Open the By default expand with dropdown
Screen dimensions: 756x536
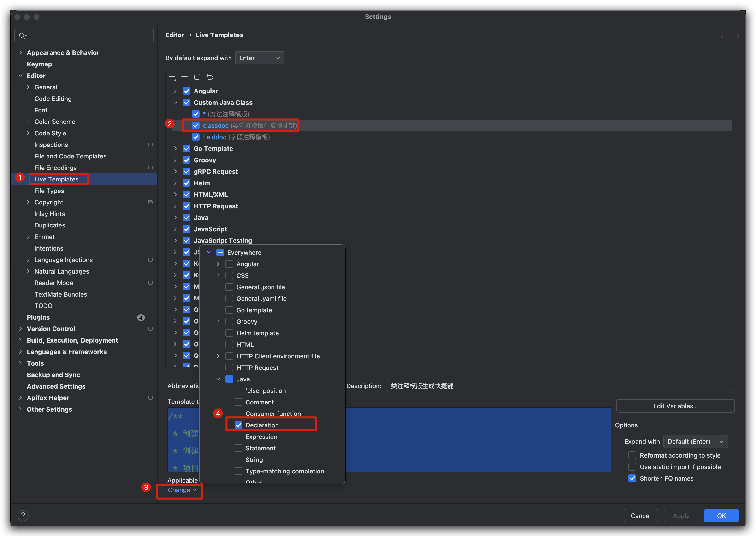click(259, 58)
